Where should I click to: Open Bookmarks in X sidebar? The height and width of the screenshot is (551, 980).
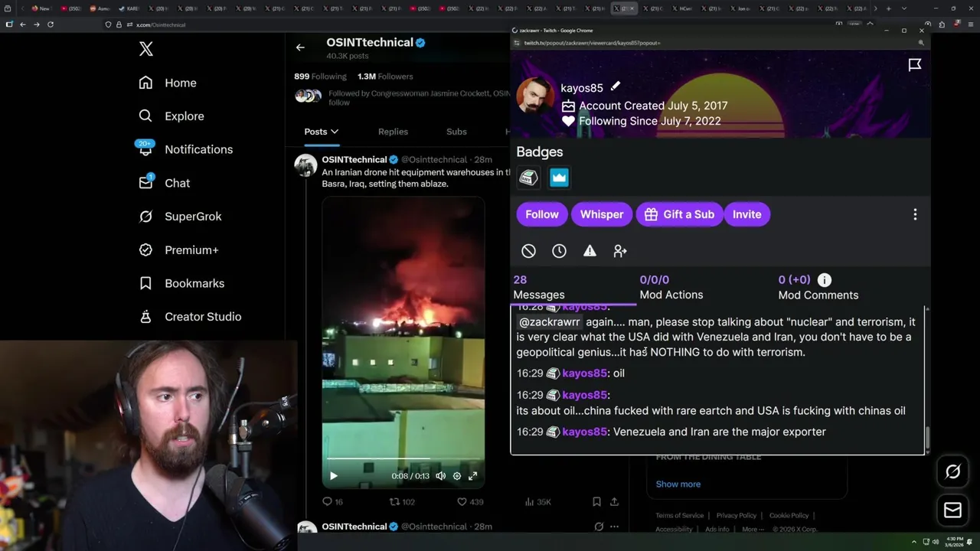click(x=181, y=283)
